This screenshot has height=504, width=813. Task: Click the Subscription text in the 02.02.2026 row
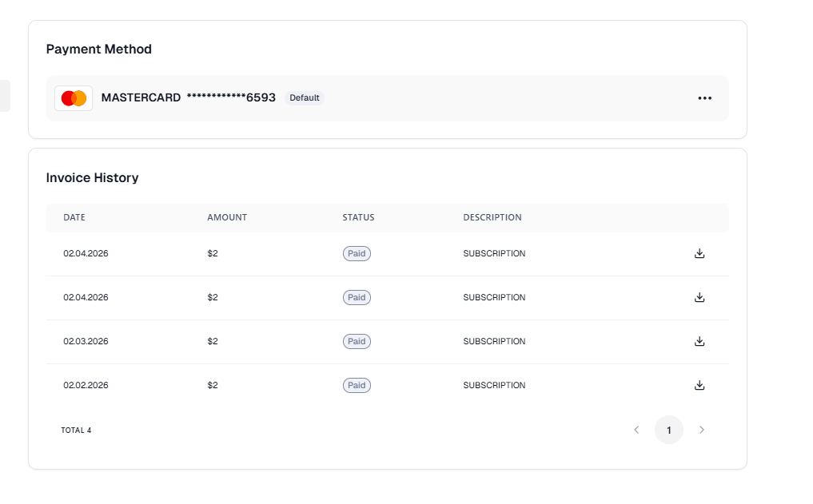(x=494, y=386)
